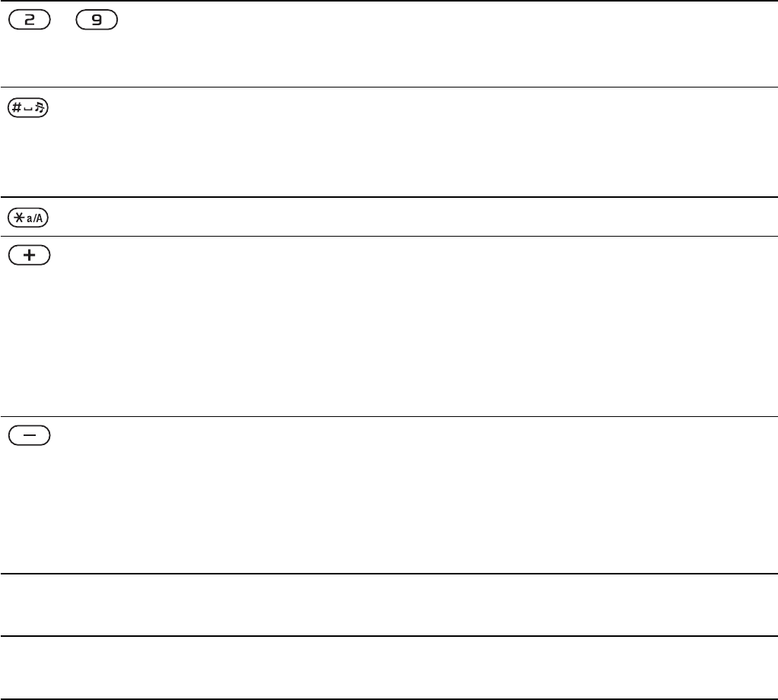Select the blank row beside the hash key

(413, 142)
